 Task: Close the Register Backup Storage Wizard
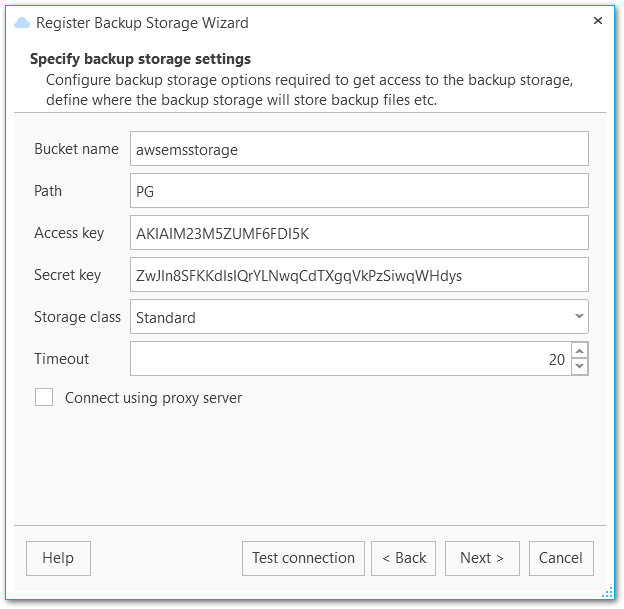[x=598, y=21]
